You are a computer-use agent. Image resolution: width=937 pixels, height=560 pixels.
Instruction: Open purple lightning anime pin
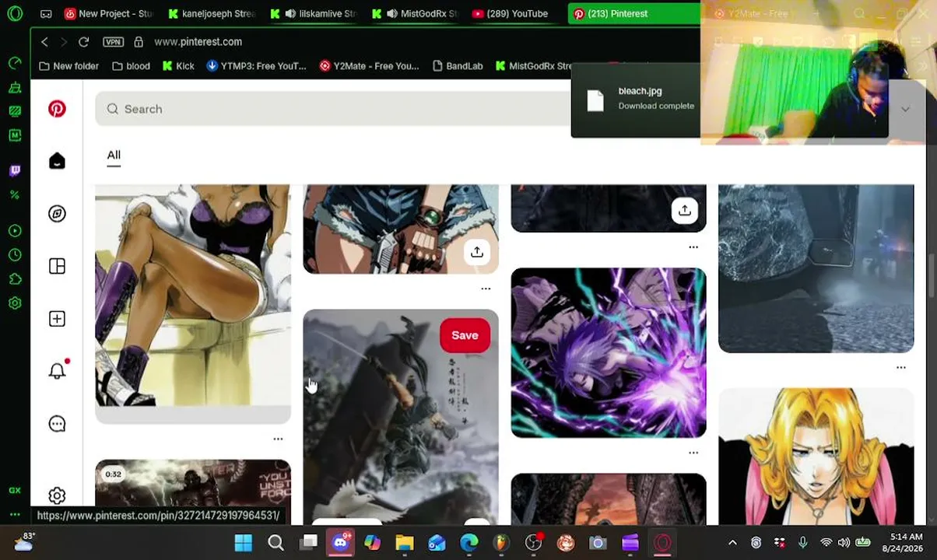(609, 353)
